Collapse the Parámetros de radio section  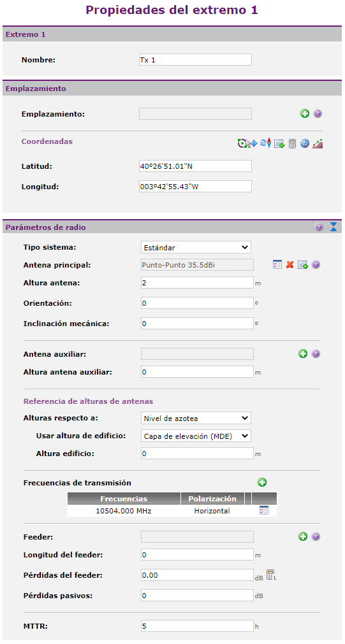click(334, 227)
